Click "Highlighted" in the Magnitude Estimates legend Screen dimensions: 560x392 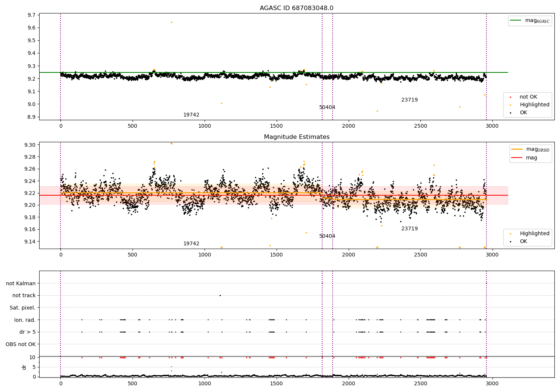[x=535, y=234]
